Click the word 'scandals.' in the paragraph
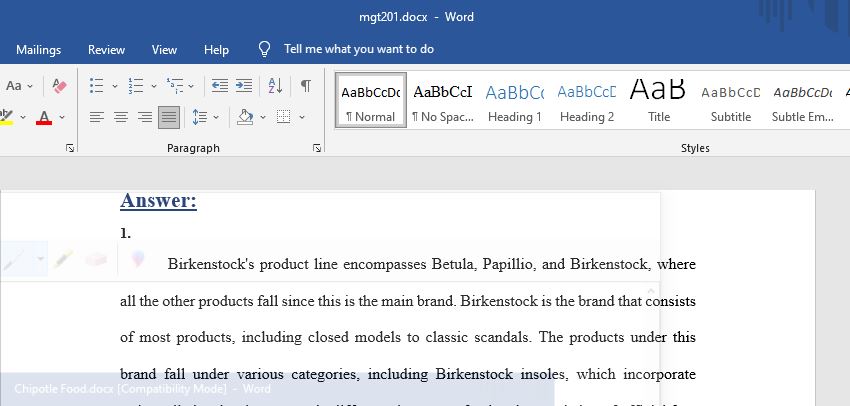This screenshot has height=406, width=850. tap(504, 337)
